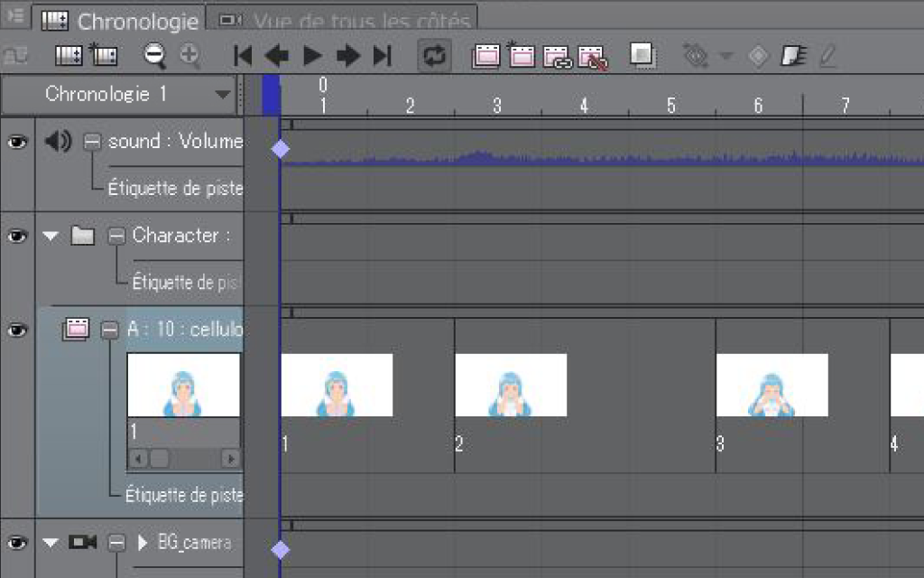Open the keyframe interpolation dropdown arrow
924x578 pixels.
point(726,56)
